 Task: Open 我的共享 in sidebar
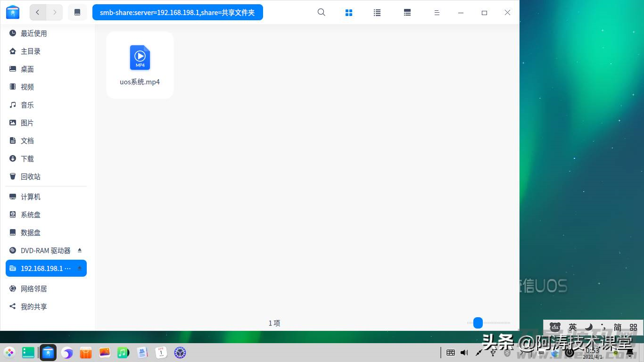46,307
